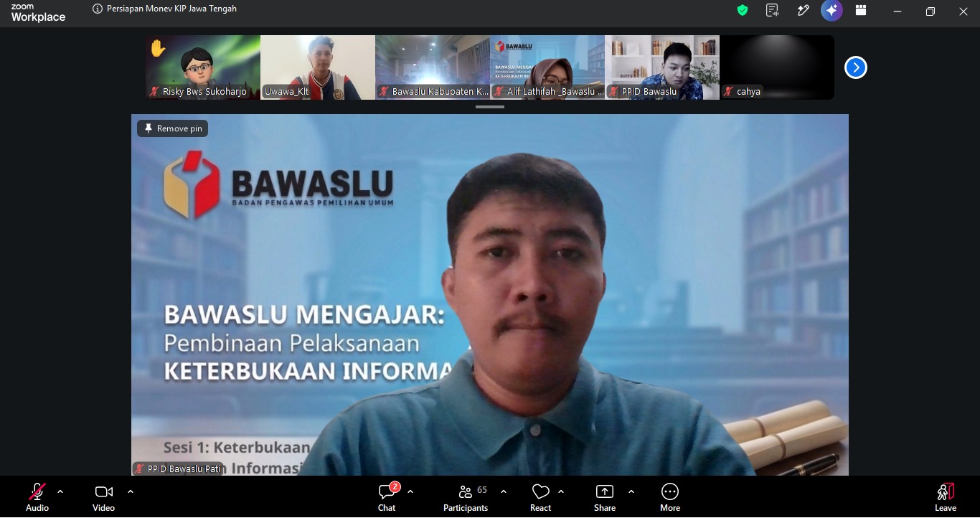Expand the participants options caret
Image resolution: width=980 pixels, height=518 pixels.
tap(504, 491)
